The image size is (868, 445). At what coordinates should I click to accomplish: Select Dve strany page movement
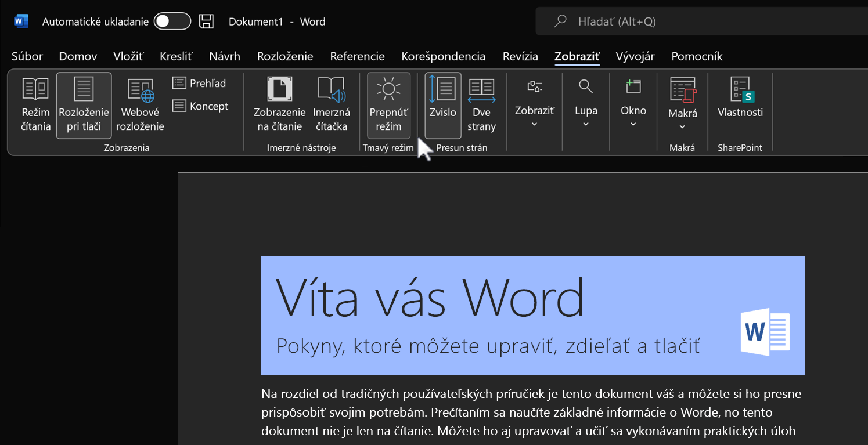coord(481,105)
